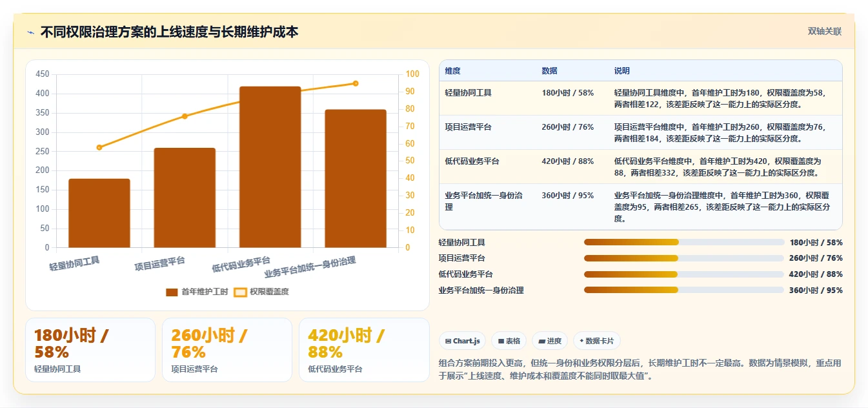Click the 双轴关联 label in header
The height and width of the screenshot is (408, 868).
pyautogui.click(x=825, y=31)
